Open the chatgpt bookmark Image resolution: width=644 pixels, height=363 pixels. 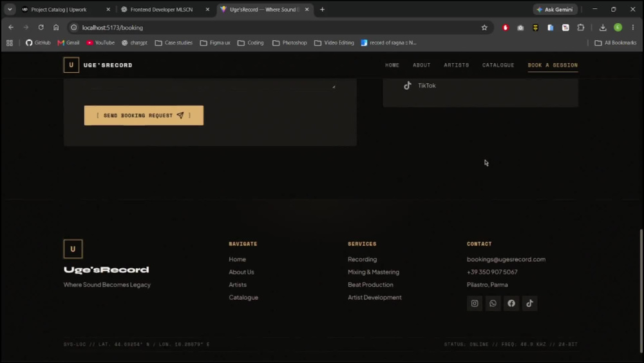135,43
